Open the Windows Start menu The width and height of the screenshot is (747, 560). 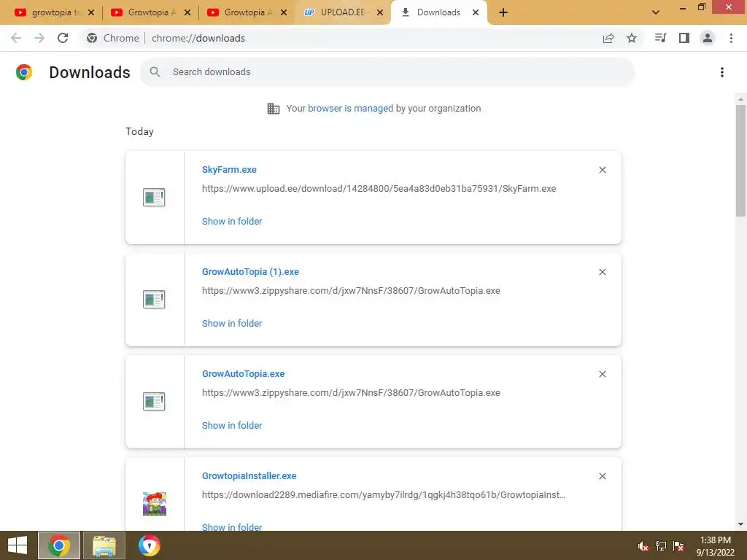18,545
